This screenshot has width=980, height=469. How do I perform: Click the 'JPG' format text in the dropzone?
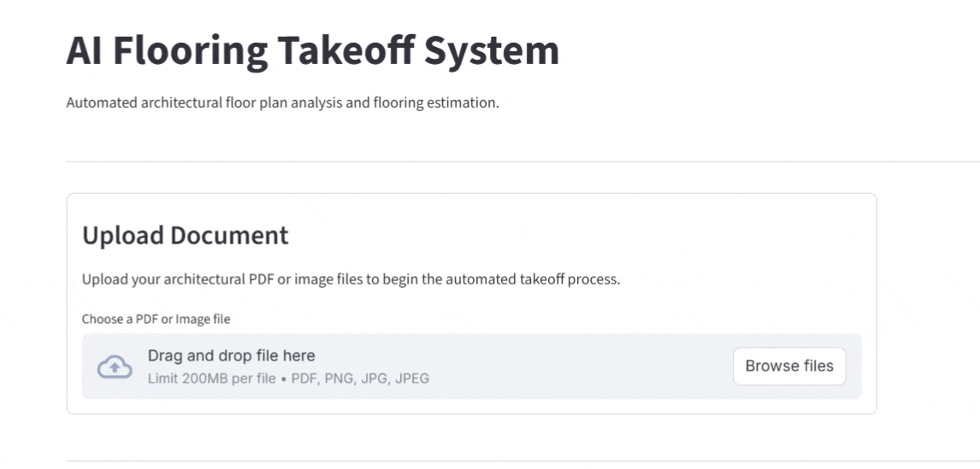375,378
